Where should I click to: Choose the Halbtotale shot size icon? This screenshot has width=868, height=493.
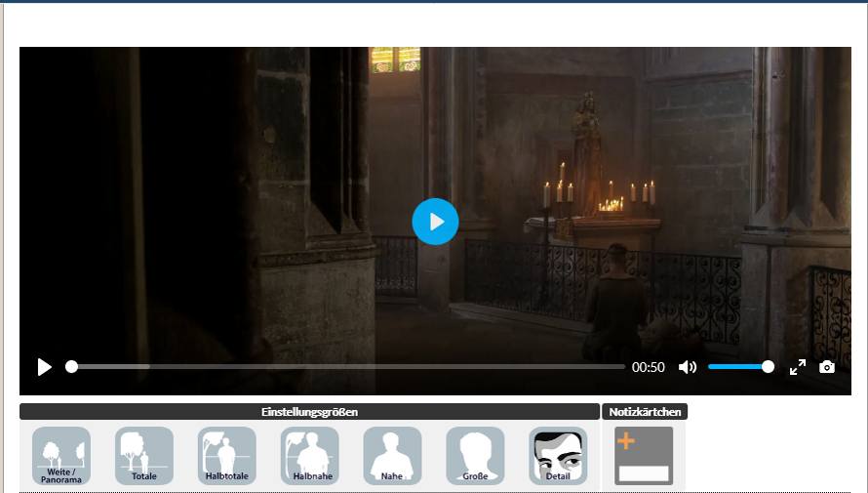[227, 456]
